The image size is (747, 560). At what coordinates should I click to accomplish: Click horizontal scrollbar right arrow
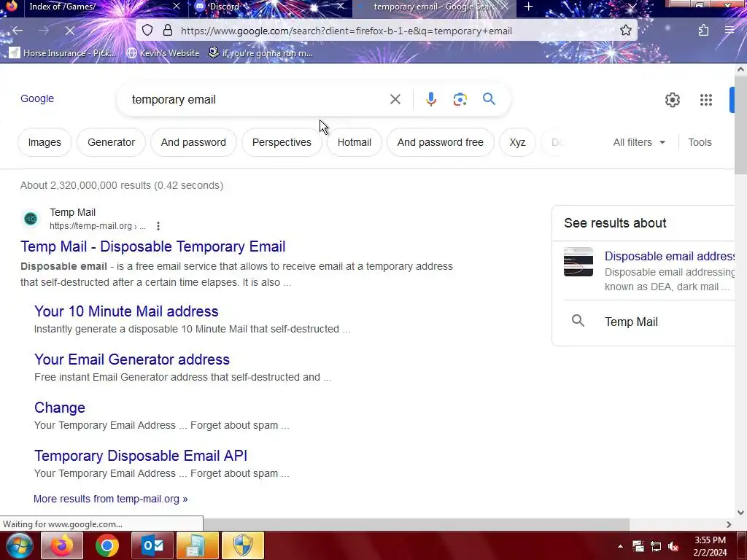point(729,524)
